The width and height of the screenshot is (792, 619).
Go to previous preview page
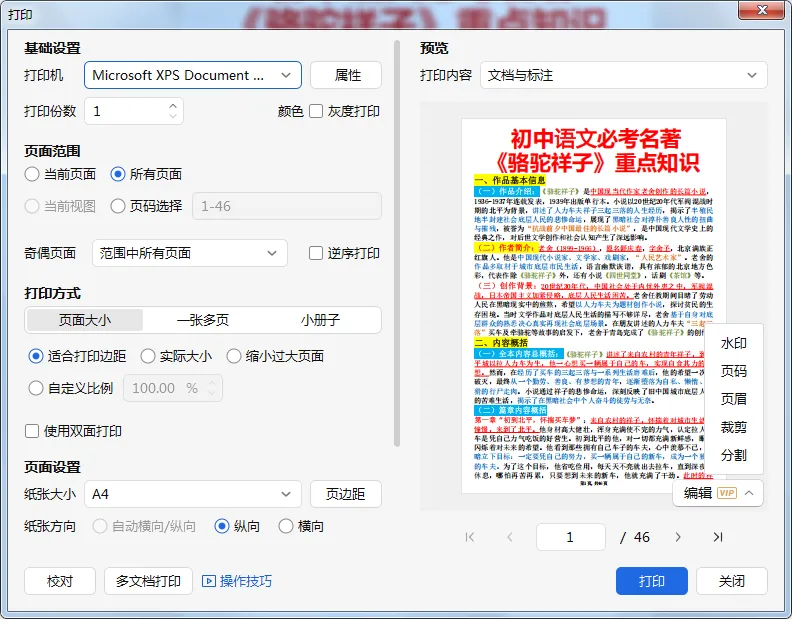(x=510, y=537)
